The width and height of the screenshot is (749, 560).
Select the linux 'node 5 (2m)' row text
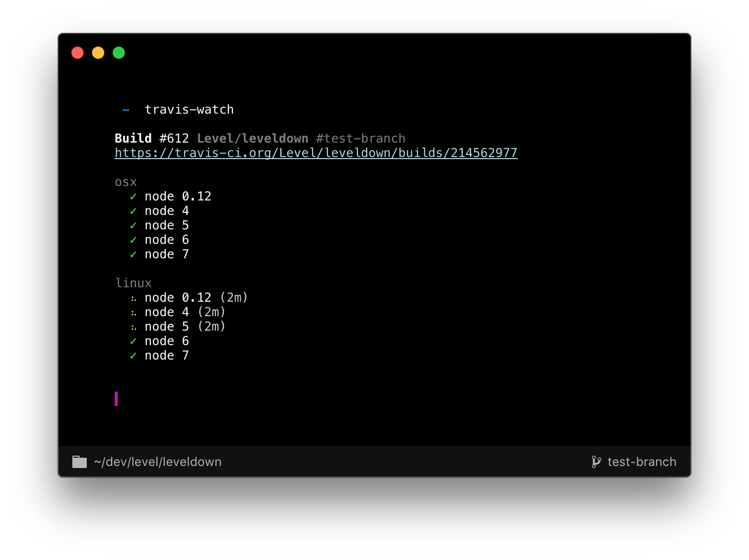click(x=185, y=326)
